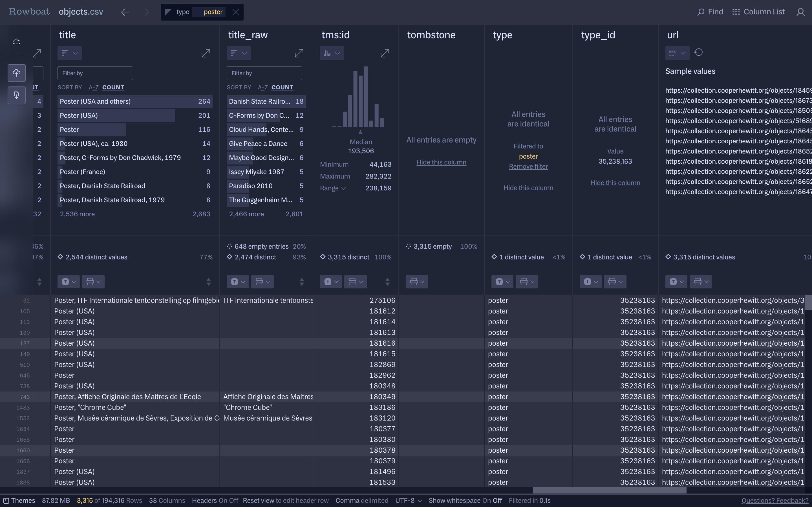Open the UTF-8 encoding dropdown
The width and height of the screenshot is (812, 507).
(408, 500)
